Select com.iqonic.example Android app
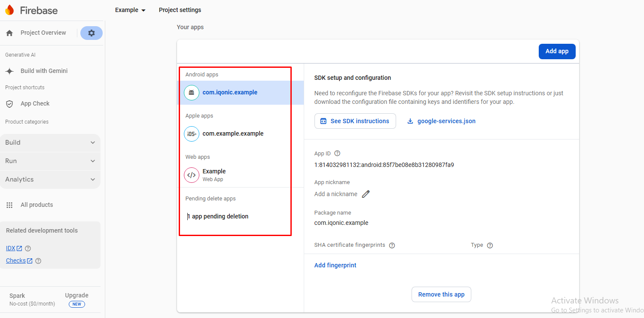Screen dimensions: 644x318 (241, 93)
